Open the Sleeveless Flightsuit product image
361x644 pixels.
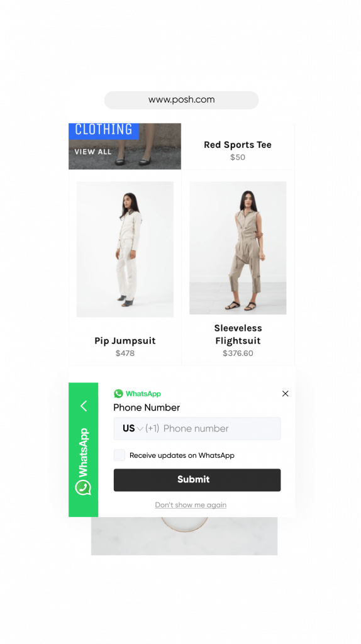(x=238, y=248)
